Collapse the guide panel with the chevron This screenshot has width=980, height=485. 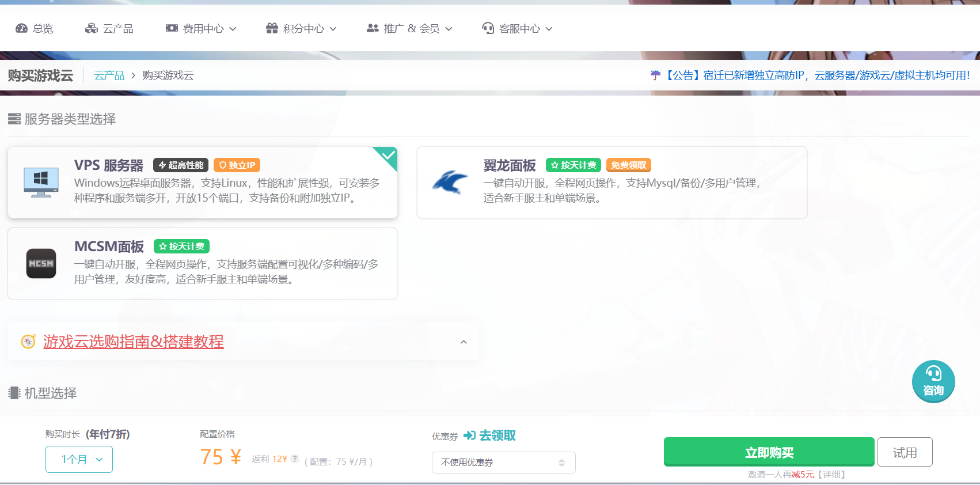tap(464, 342)
